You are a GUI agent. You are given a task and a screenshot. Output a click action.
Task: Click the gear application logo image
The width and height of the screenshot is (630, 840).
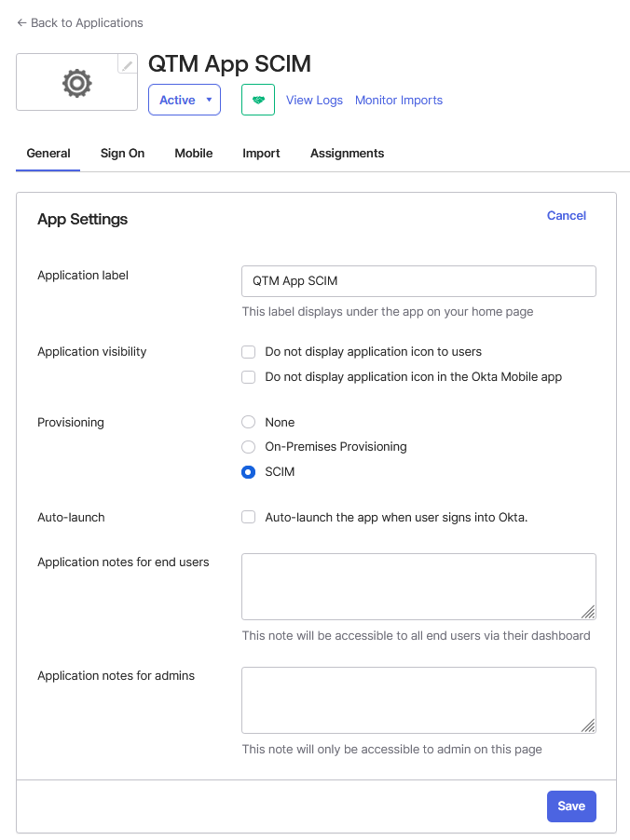(76, 82)
